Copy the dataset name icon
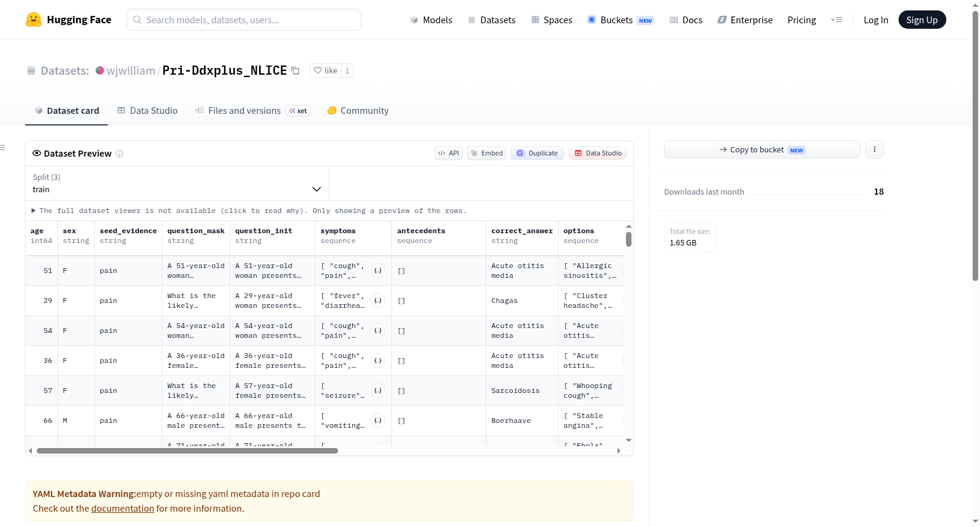Image resolution: width=980 pixels, height=527 pixels. (295, 70)
